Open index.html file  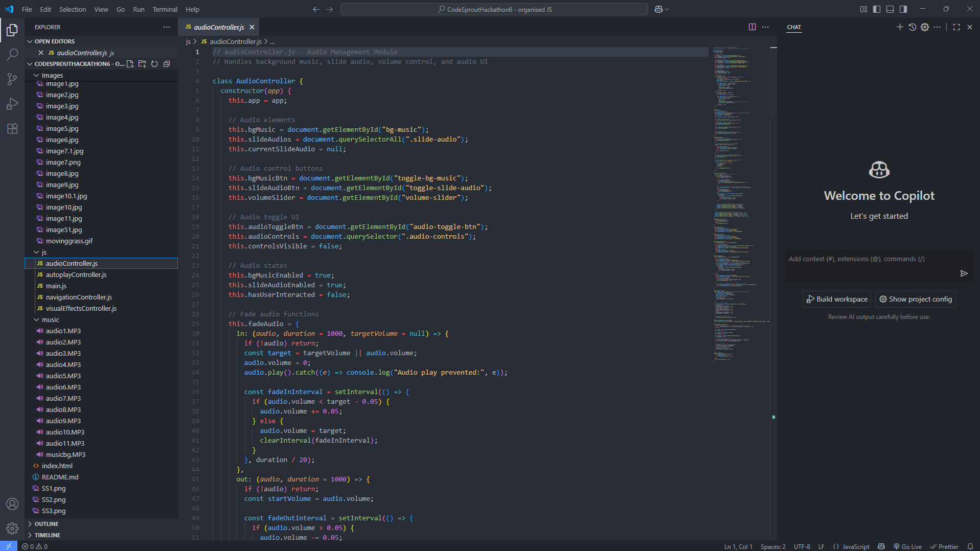click(x=101, y=466)
